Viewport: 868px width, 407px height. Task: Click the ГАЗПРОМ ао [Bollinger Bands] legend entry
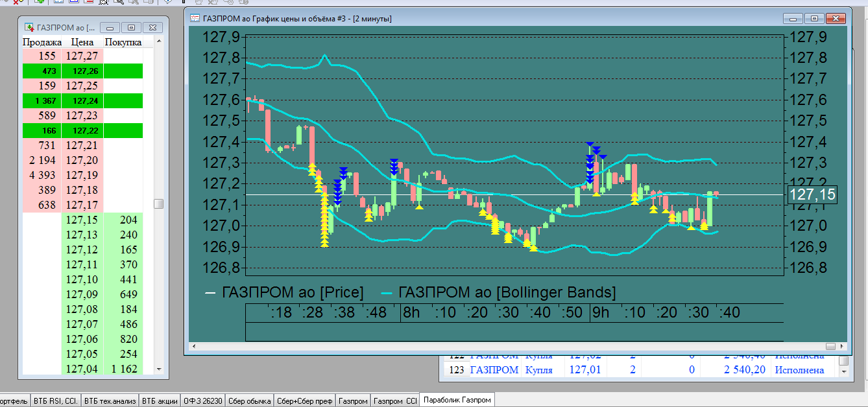pyautogui.click(x=498, y=292)
